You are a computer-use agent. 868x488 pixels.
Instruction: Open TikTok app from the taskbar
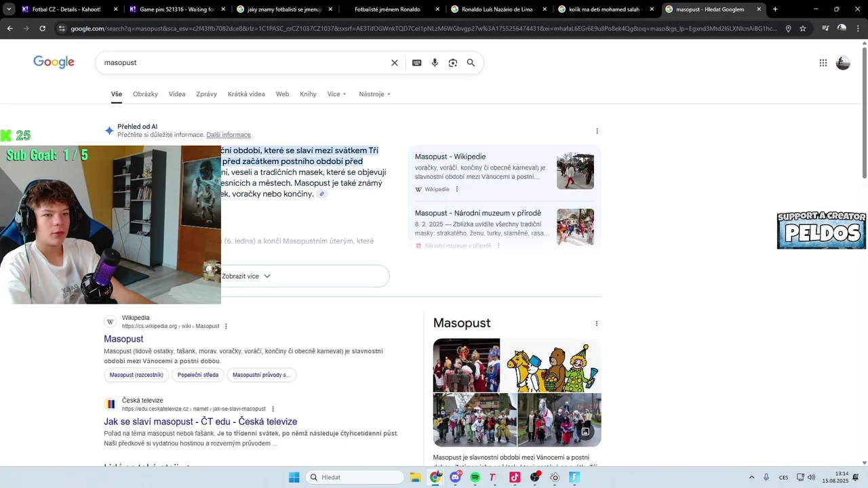click(515, 477)
